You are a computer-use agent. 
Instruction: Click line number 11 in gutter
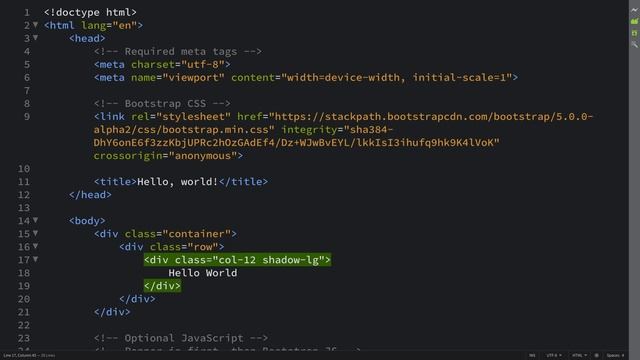pyautogui.click(x=24, y=182)
